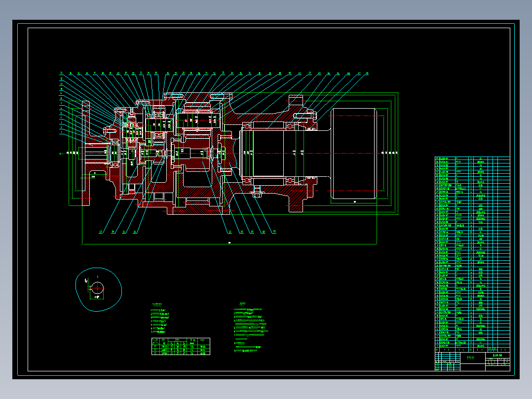Select the left technical notes text block

[x=160, y=318]
